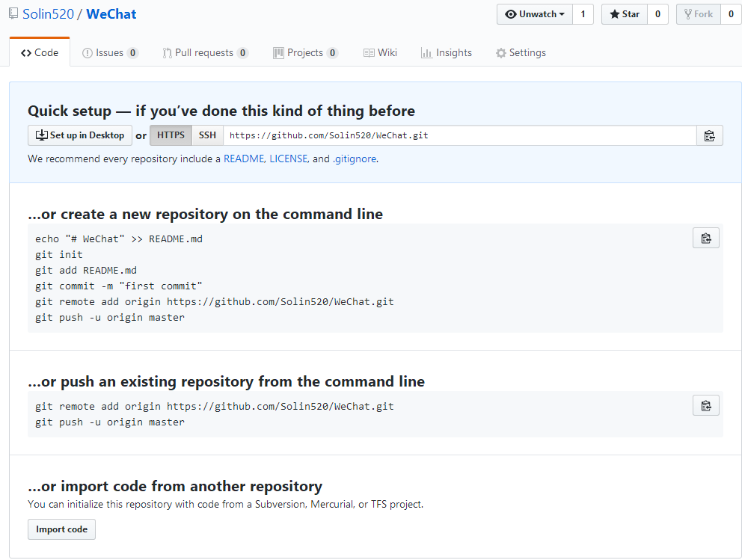Click the '...or create a new repository' heading
This screenshot has height=560, width=742.
click(206, 214)
